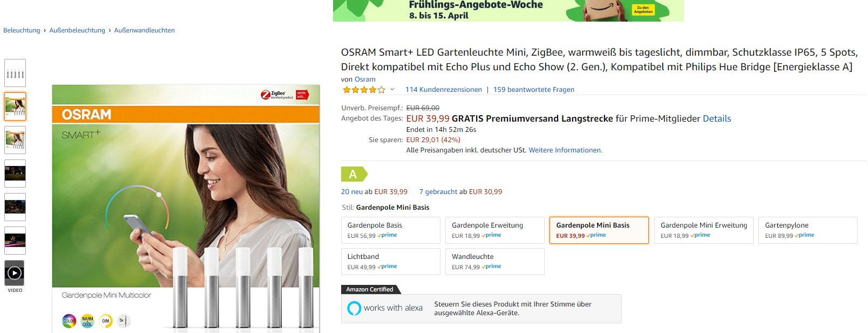Image resolution: width=868 pixels, height=333 pixels.
Task: Expand the star rating dropdown chevron
Action: click(392, 90)
